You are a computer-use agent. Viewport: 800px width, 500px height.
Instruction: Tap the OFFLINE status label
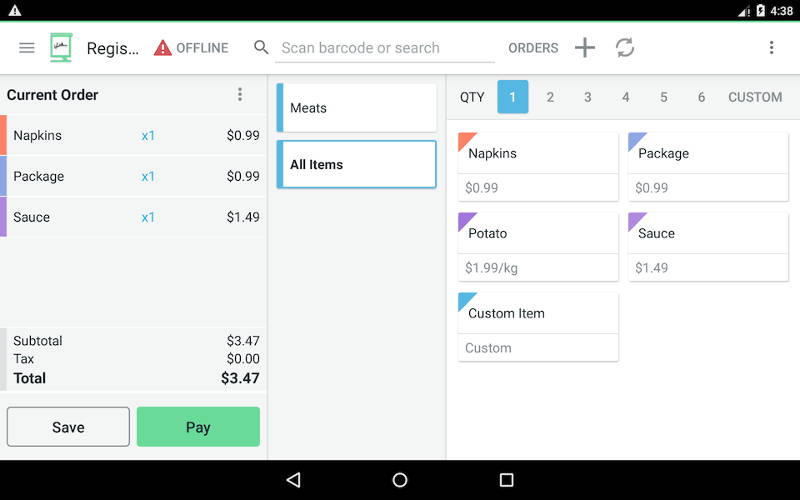point(202,48)
